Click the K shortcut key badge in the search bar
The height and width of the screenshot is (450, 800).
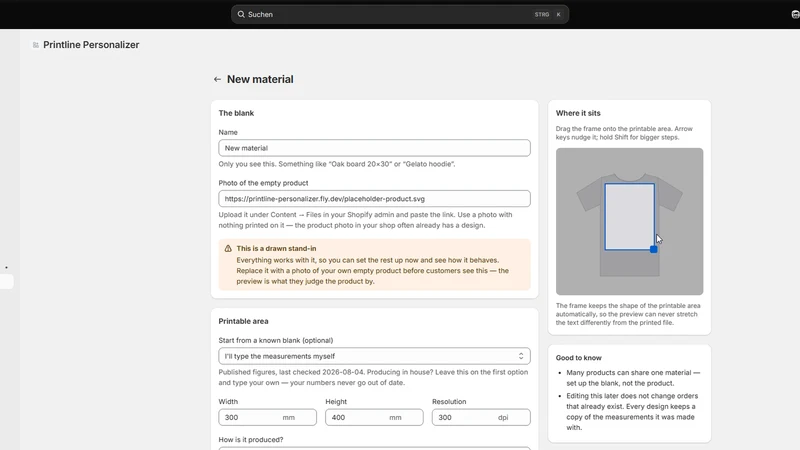(x=559, y=14)
